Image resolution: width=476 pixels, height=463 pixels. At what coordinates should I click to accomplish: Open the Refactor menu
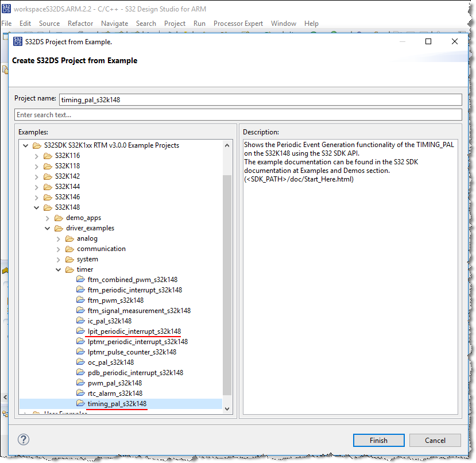[x=80, y=24]
